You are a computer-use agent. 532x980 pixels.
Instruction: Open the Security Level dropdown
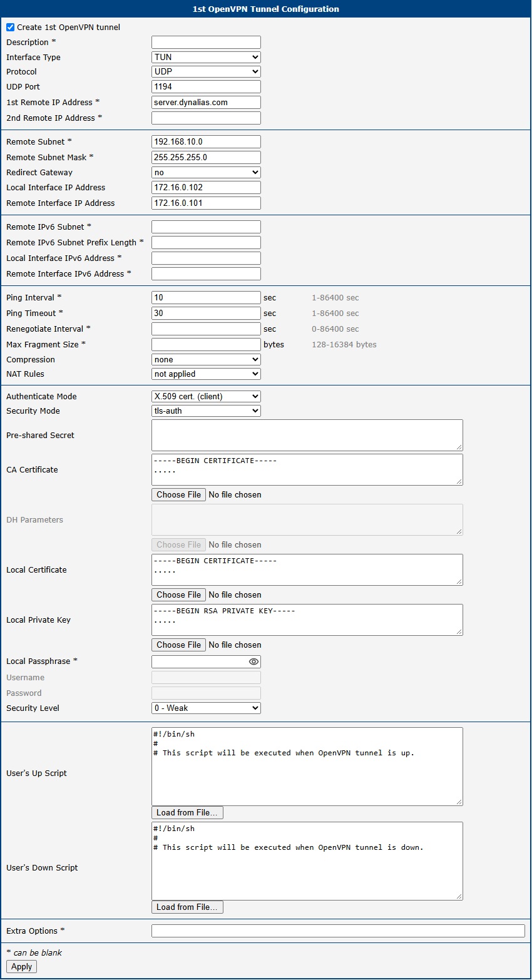(x=206, y=708)
